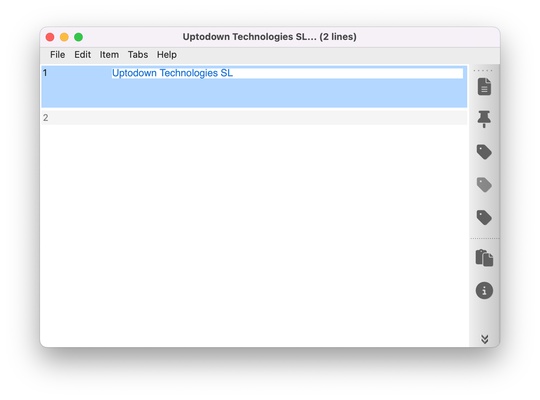This screenshot has height=400, width=540.
Task: Open the Item menu
Action: [x=109, y=55]
